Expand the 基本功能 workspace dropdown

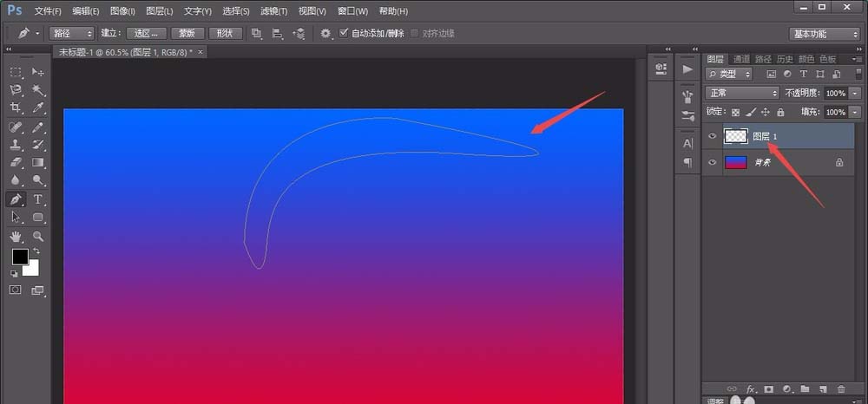pos(824,34)
